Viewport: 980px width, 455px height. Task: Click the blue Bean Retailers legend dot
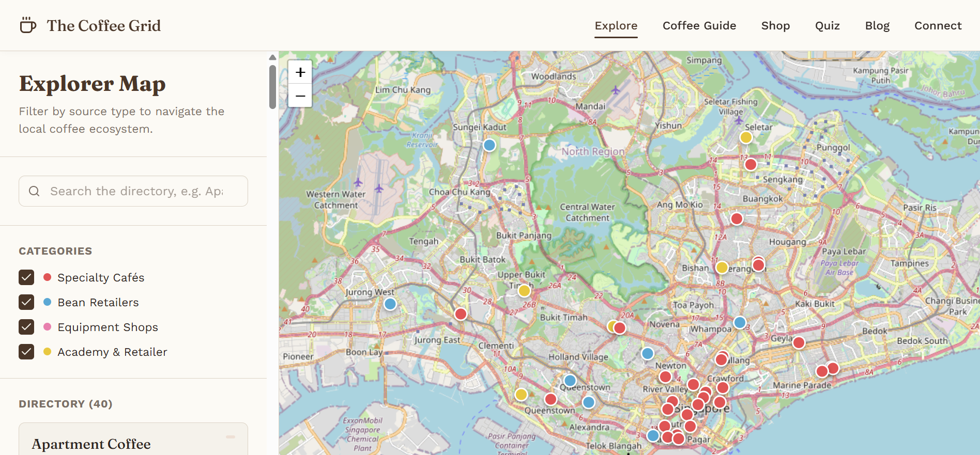point(48,302)
